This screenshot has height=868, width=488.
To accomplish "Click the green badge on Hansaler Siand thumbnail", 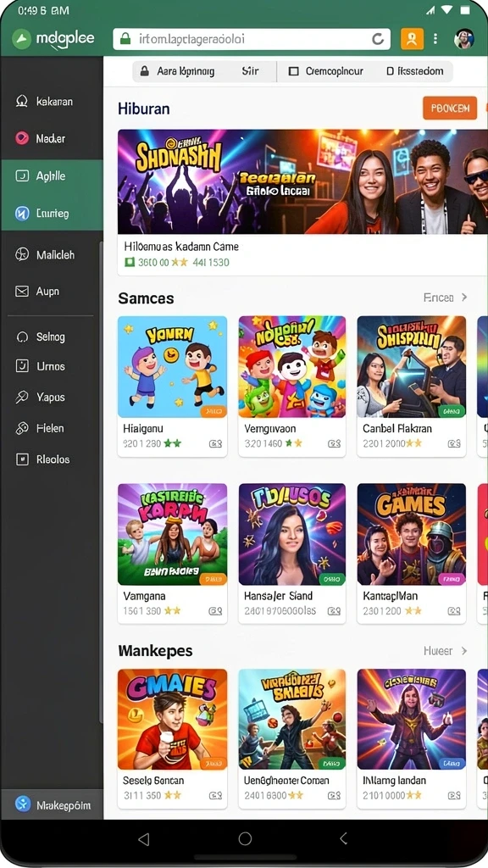I will (332, 578).
